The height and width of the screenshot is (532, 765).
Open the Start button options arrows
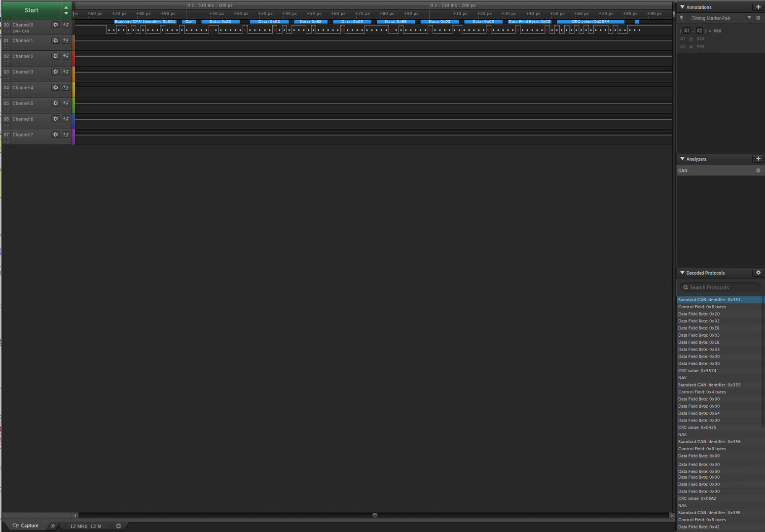pyautogui.click(x=66, y=10)
